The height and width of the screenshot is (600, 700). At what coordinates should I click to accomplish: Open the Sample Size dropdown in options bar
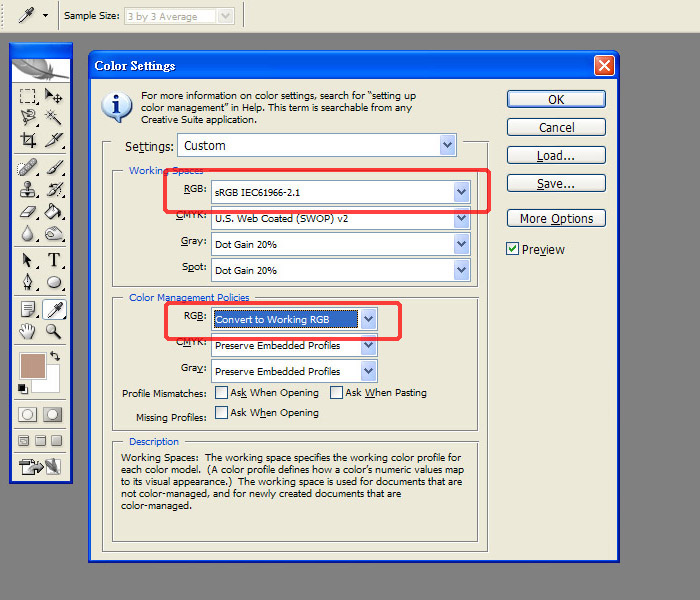tap(226, 16)
